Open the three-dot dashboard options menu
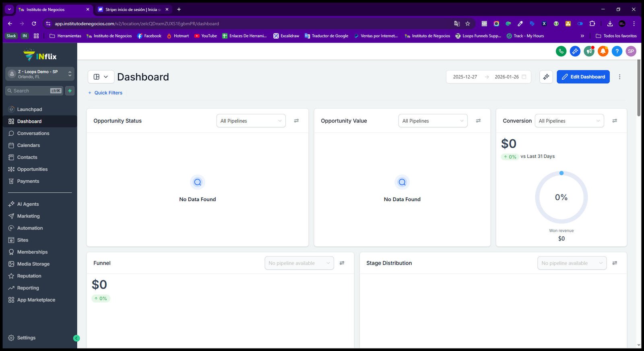 click(620, 77)
